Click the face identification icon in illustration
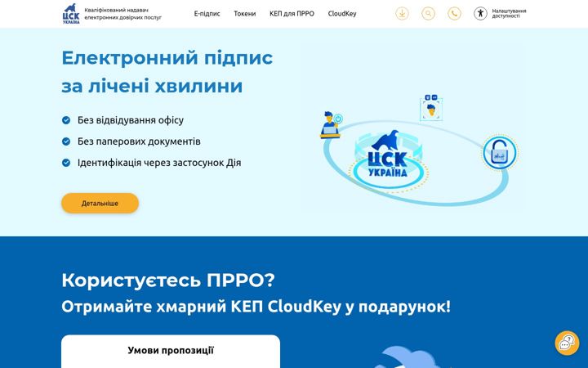The height and width of the screenshot is (368, 588). click(431, 108)
